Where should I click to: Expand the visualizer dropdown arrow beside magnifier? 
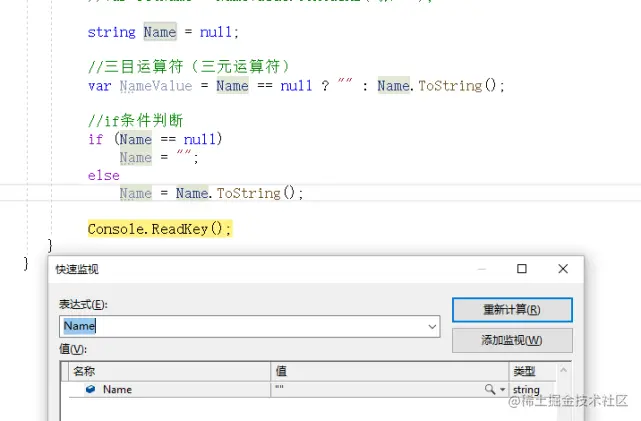point(502,390)
